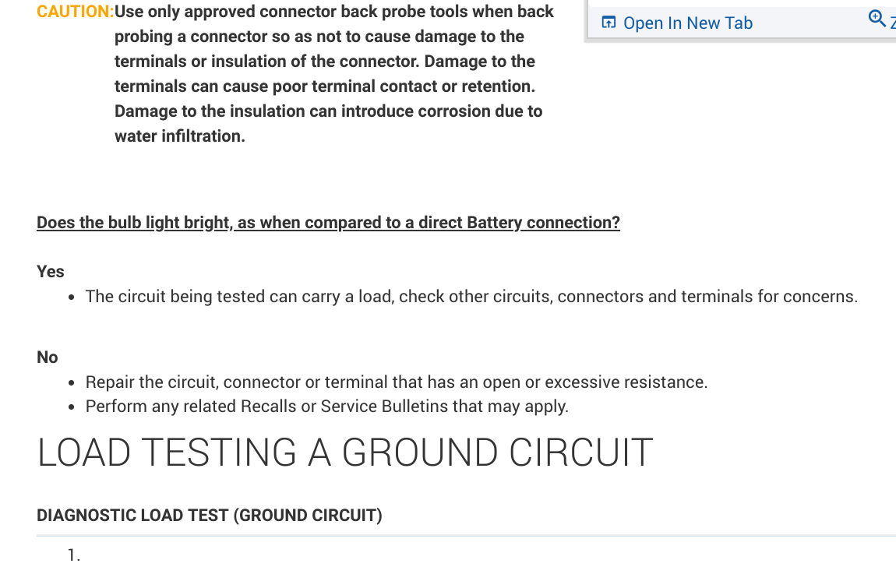
Task: Click the divider line under the diagnostic subheading
Action: (x=466, y=536)
